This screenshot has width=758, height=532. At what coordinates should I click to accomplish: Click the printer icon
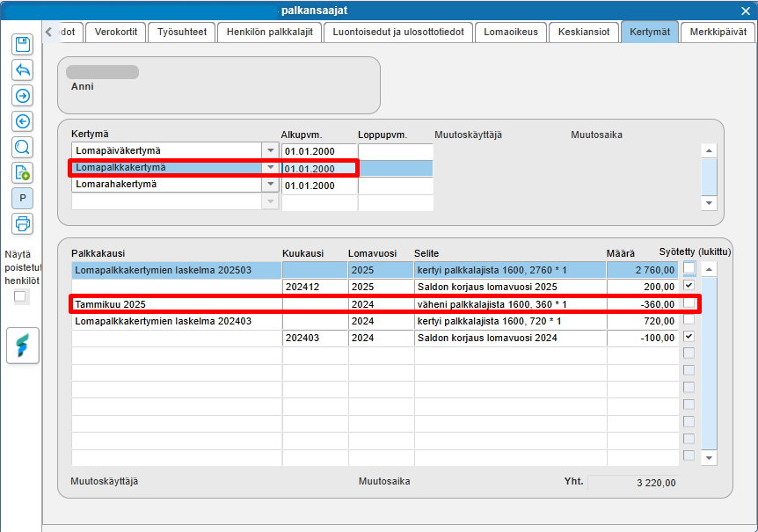(23, 223)
